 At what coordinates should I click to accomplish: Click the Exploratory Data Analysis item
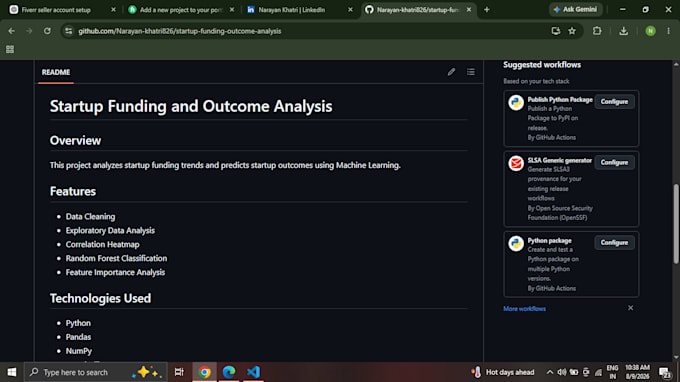click(110, 230)
